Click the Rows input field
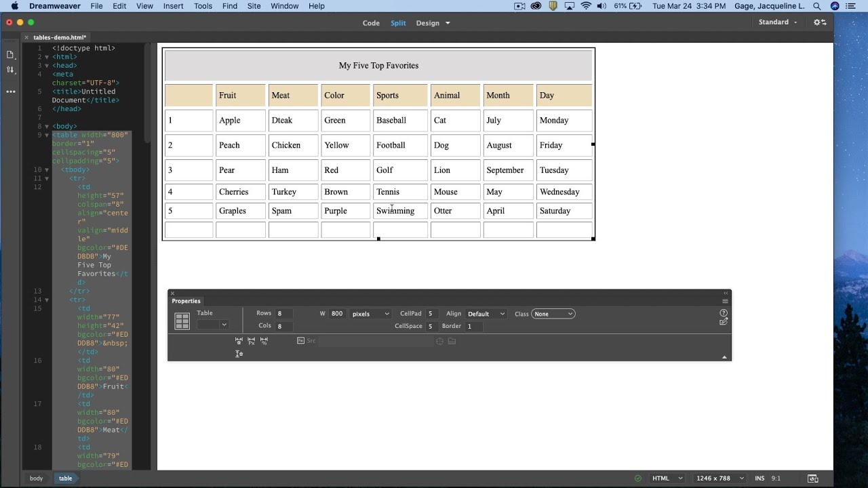This screenshot has height=488, width=868. coord(285,314)
